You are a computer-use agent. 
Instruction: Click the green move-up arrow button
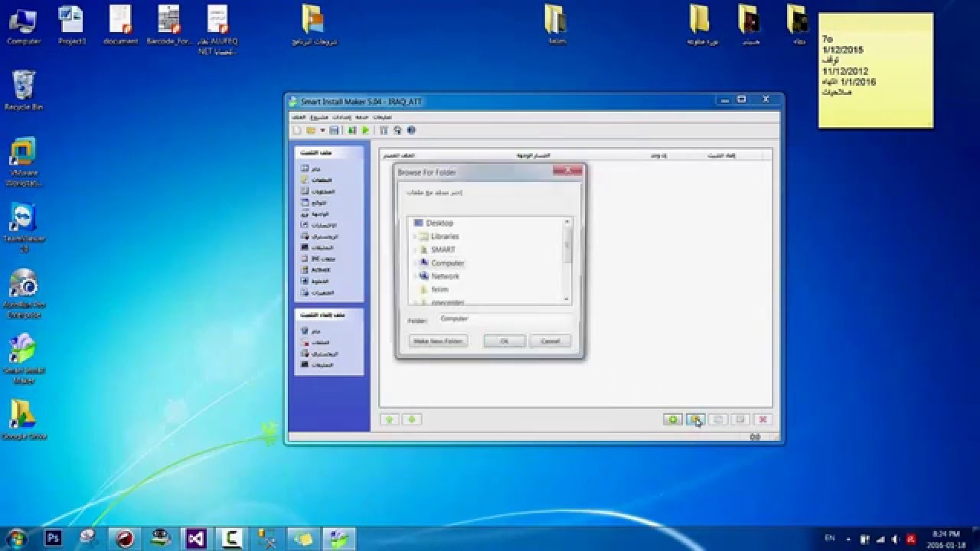pos(390,419)
